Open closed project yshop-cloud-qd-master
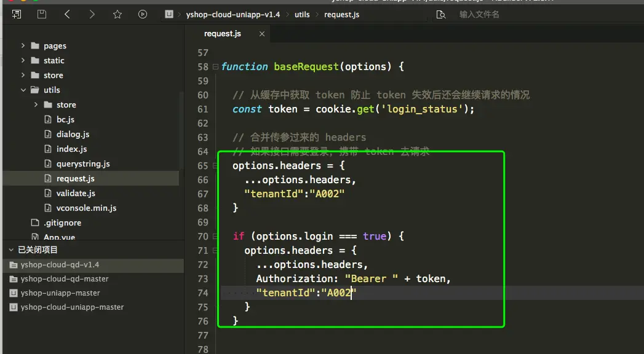644x354 pixels. [x=65, y=279]
